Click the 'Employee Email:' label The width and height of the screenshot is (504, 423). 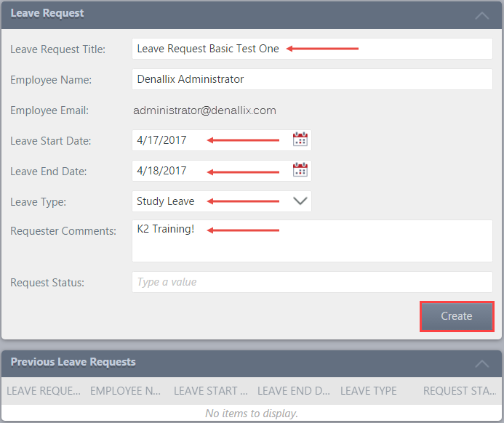pos(49,110)
